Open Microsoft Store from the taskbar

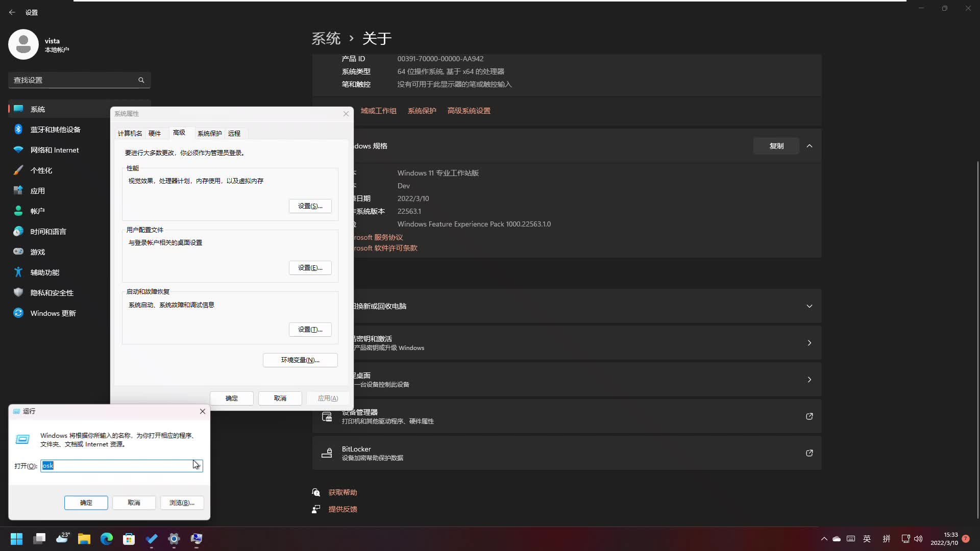(x=129, y=539)
